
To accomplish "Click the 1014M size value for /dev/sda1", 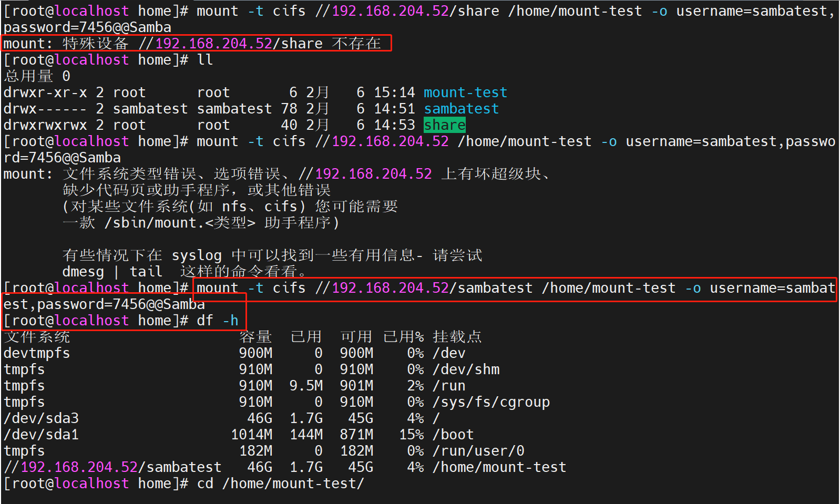I will tap(251, 435).
